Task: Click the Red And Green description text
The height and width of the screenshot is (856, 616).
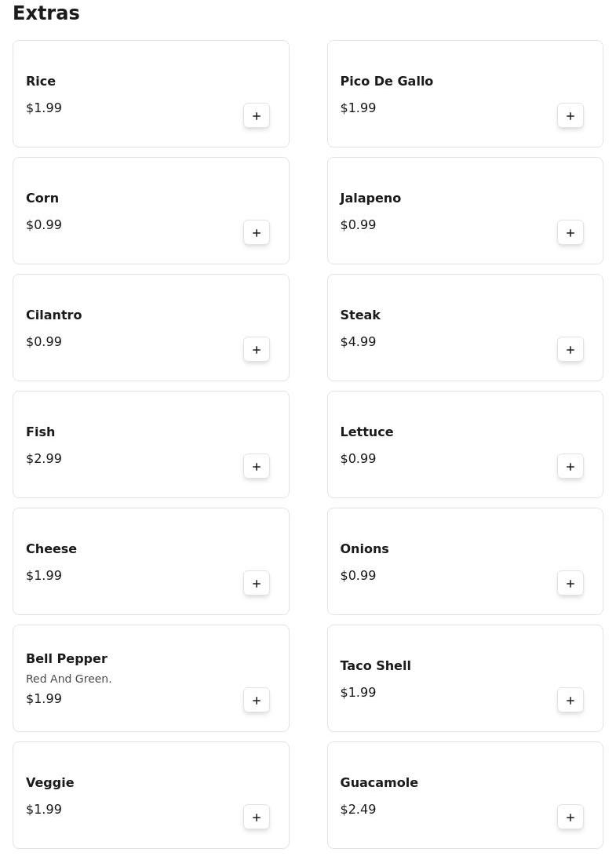Action: pos(69,679)
